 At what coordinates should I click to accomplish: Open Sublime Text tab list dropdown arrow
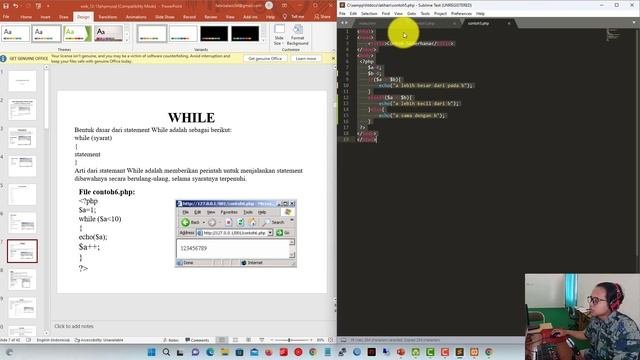(634, 23)
